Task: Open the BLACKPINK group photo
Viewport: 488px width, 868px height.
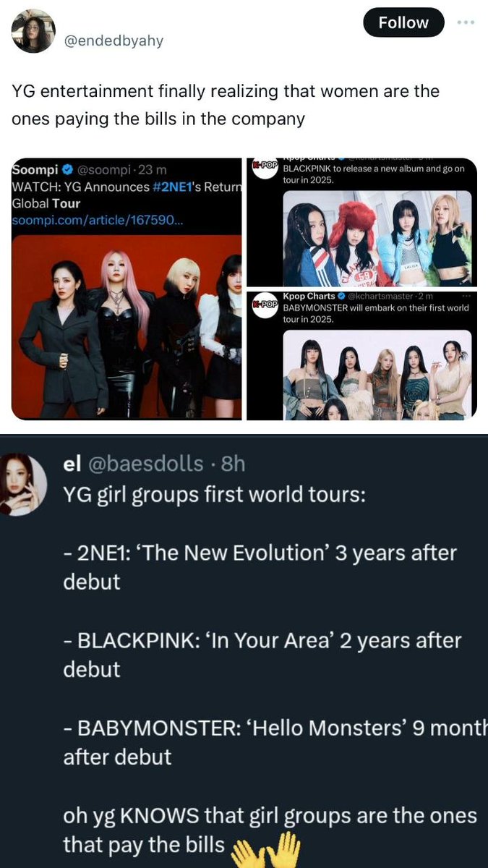Action: [x=376, y=237]
